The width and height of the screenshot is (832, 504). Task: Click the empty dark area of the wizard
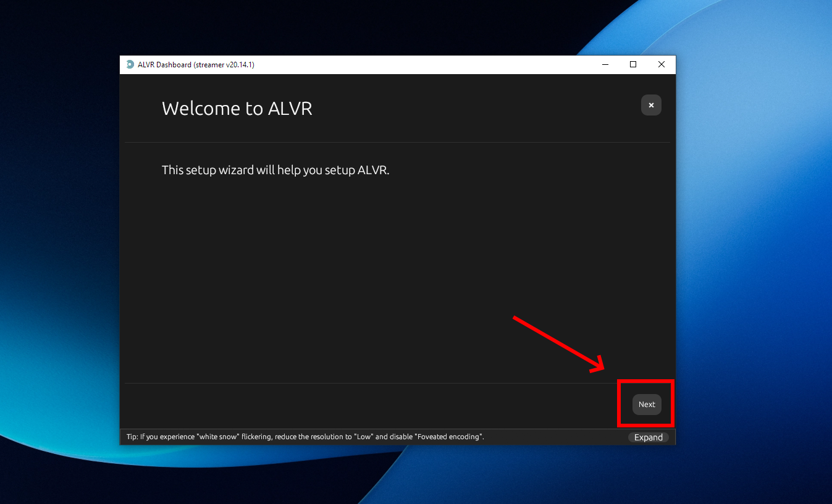tap(371, 278)
